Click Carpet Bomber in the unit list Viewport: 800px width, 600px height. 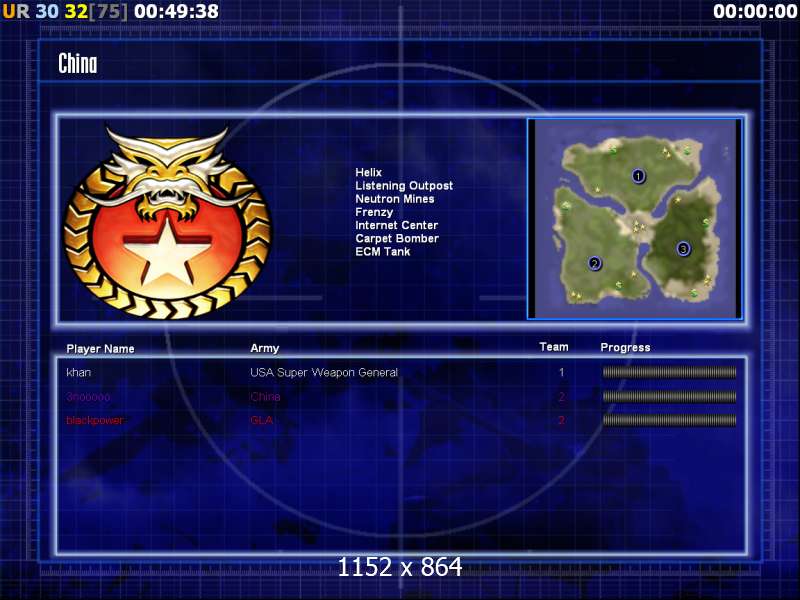pos(397,239)
